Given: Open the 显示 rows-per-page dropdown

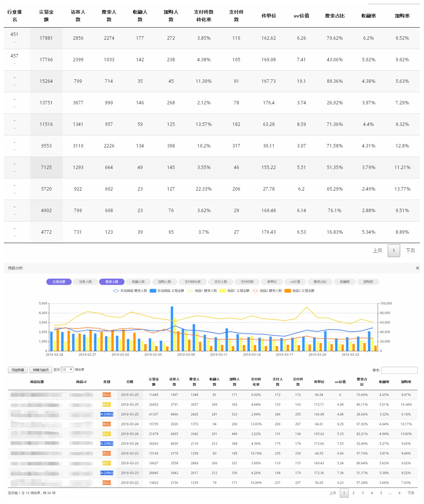Looking at the screenshot, I should pyautogui.click(x=67, y=370).
